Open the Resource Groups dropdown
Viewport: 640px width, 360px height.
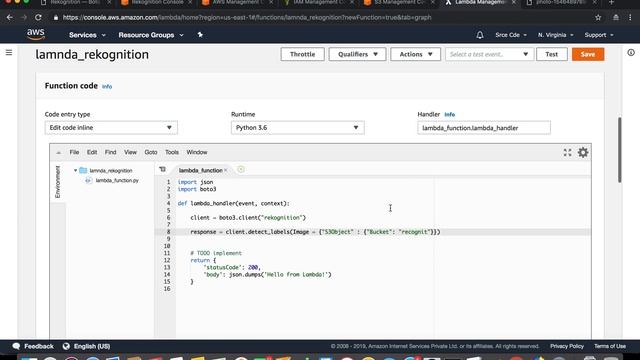151,35
